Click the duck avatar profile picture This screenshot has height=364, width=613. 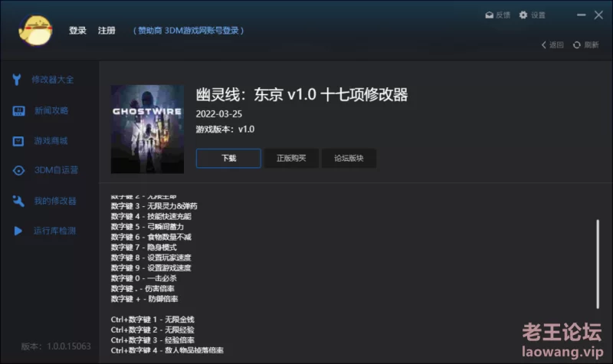point(35,30)
